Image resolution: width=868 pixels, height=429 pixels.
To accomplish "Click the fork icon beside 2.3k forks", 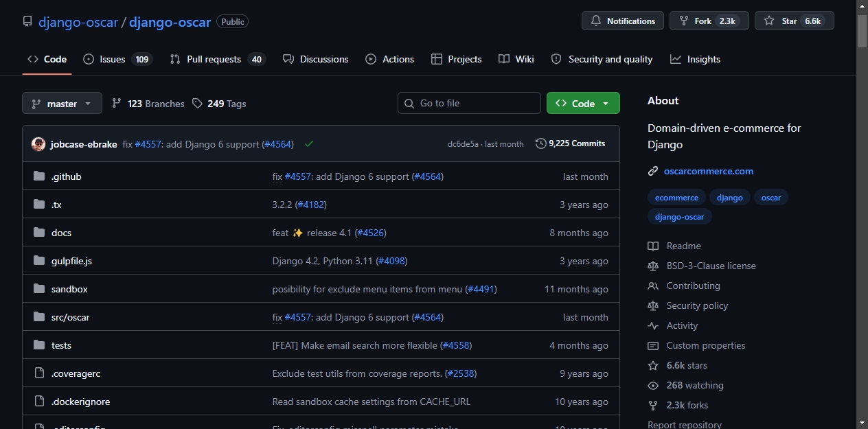I will tap(653, 405).
